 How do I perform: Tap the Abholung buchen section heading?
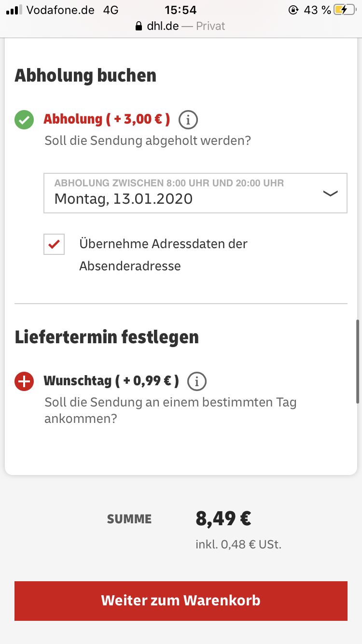click(x=85, y=76)
